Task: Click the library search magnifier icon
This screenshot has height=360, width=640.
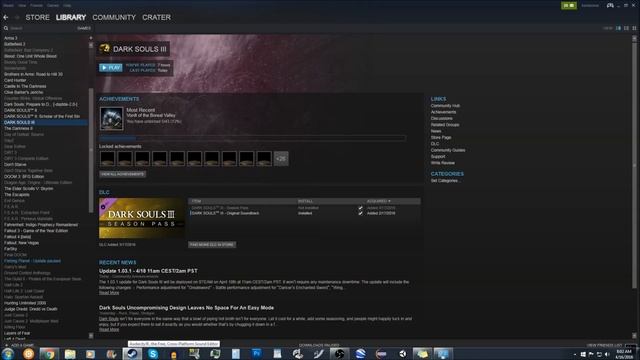Action: point(6,28)
